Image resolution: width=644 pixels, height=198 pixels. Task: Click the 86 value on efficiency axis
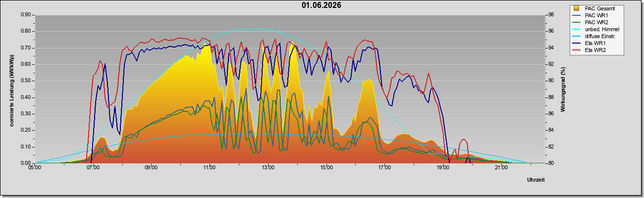(550, 114)
